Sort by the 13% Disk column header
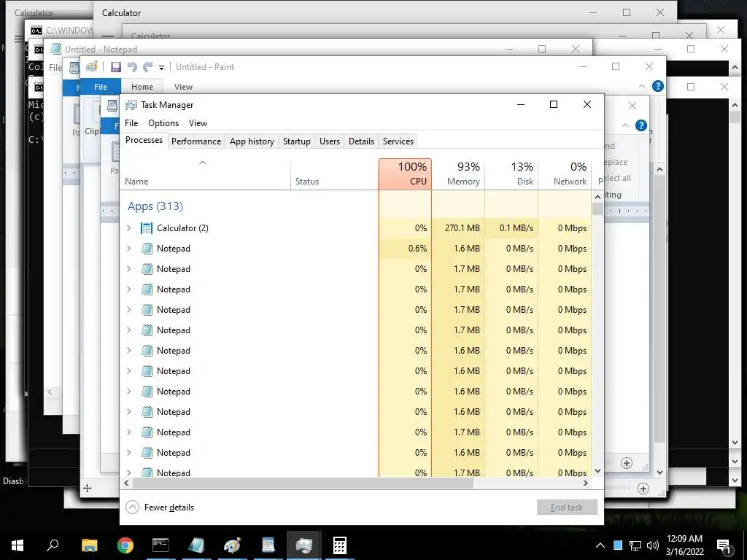The image size is (747, 560). (511, 174)
